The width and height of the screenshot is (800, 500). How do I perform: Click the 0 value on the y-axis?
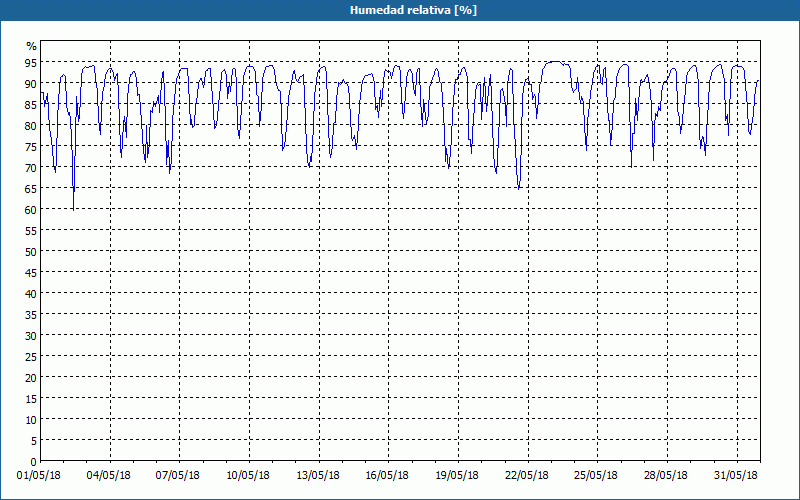click(x=34, y=462)
